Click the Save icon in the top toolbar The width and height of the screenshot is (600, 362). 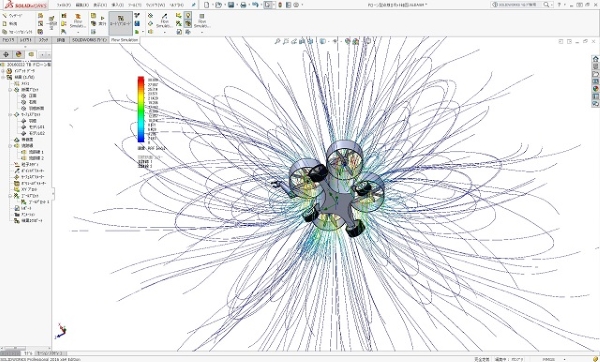point(231,5)
